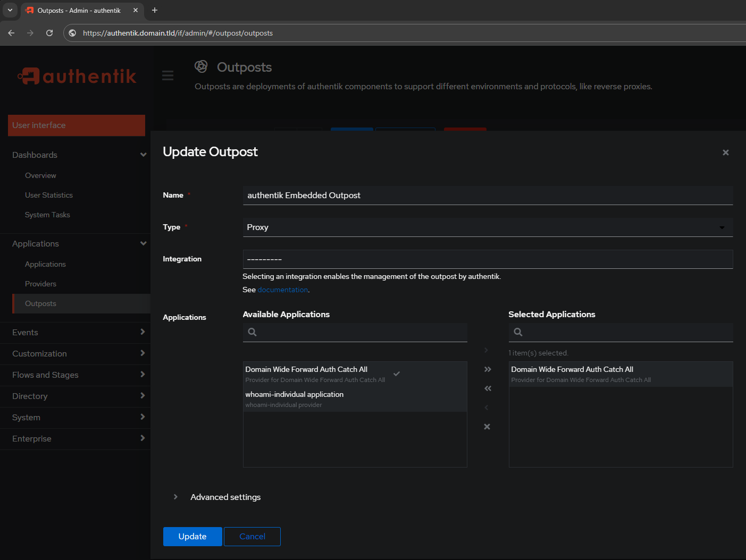Click the Outposts page title
This screenshot has width=746, height=560.
[x=244, y=67]
